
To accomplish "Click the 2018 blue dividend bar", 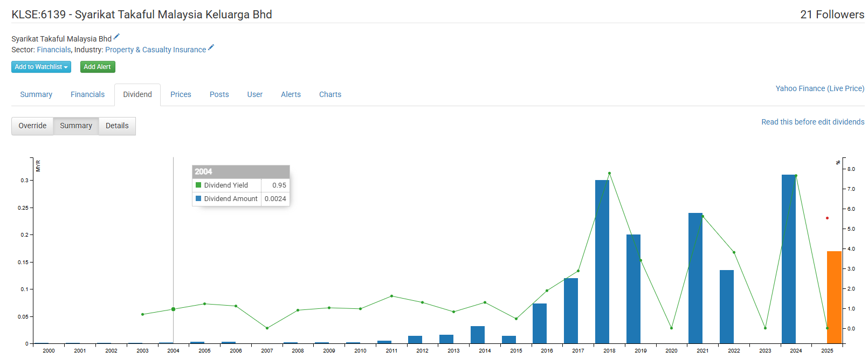I will tap(602, 261).
